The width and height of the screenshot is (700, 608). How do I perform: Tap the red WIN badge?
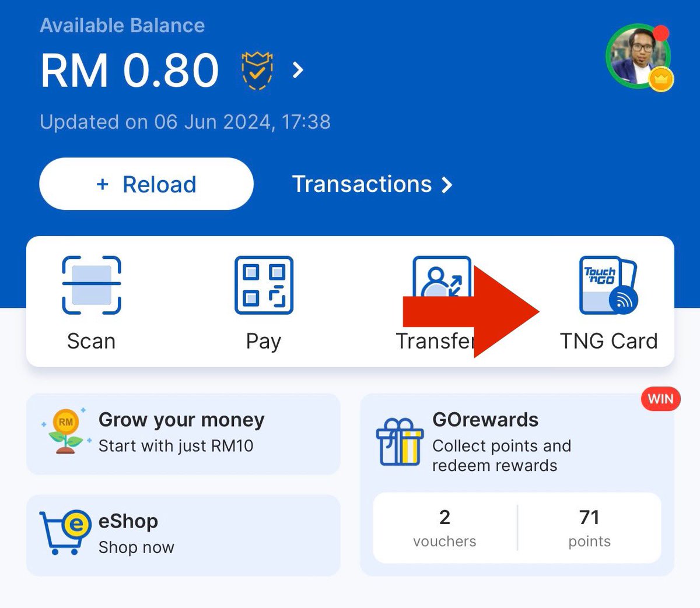[x=661, y=399]
